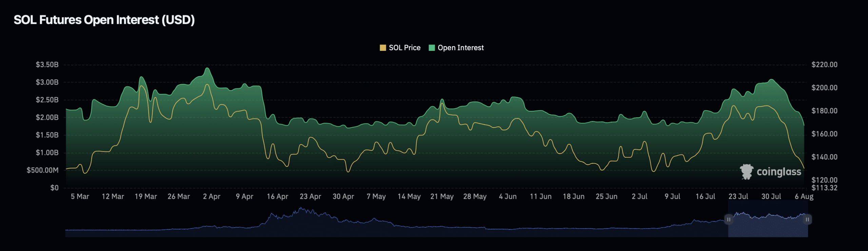
Task: Select the 5 Mar date axis label
Action: 80,196
